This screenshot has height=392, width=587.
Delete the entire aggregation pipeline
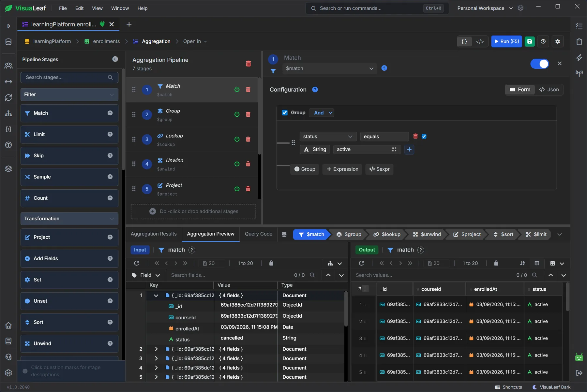[248, 64]
